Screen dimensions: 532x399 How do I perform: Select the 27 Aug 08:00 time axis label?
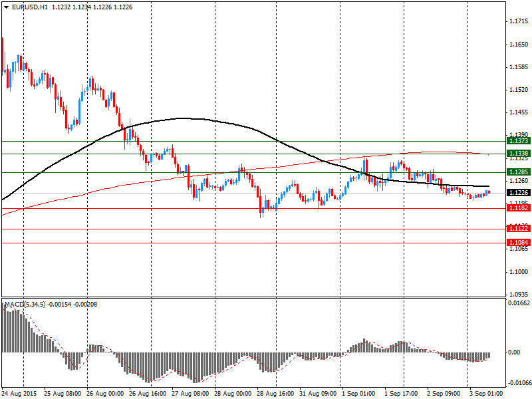190,394
